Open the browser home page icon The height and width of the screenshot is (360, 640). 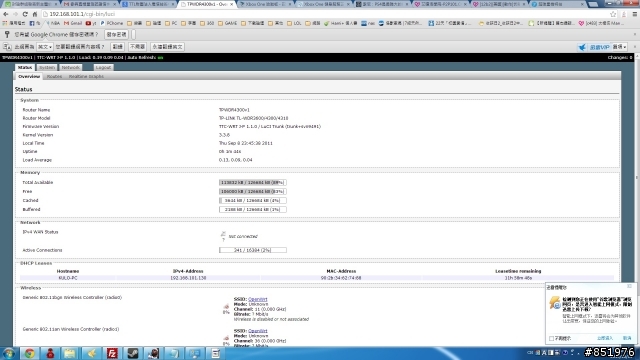tap(35, 14)
